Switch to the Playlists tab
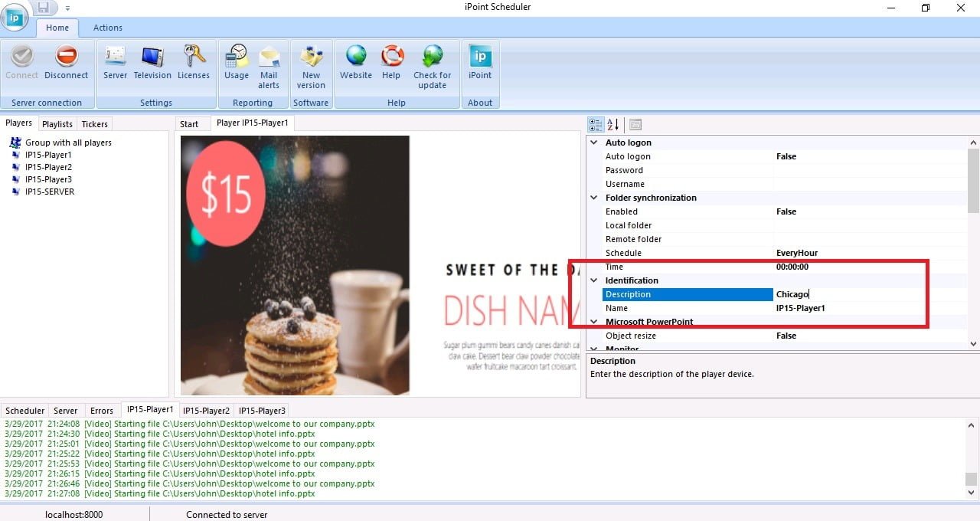The height and width of the screenshot is (521, 980). pyautogui.click(x=57, y=124)
